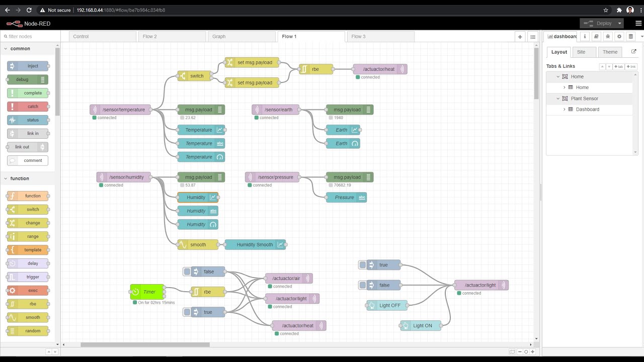Viewport: 644px width, 362px height.
Task: Select the complete node in the palette
Action: (28, 93)
